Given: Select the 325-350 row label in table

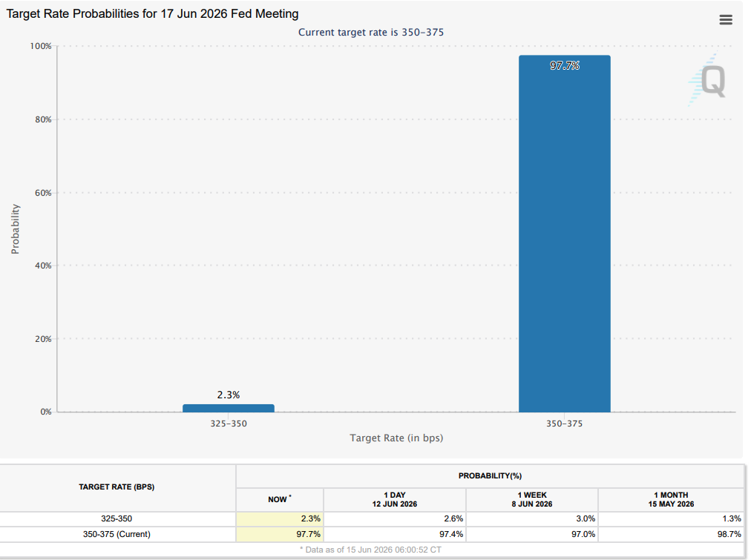Looking at the screenshot, I should tap(117, 519).
